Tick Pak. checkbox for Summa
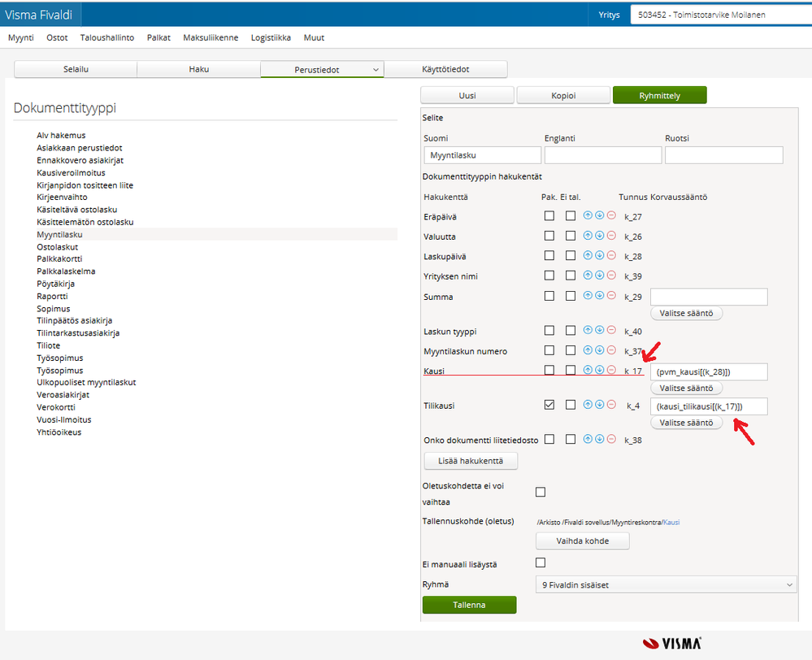The width and height of the screenshot is (812, 660). tap(549, 296)
